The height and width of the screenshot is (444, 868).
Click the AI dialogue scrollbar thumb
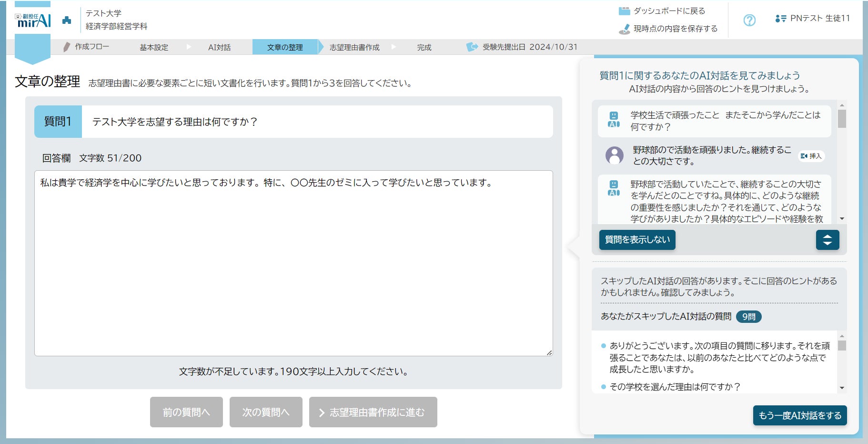tap(842, 119)
